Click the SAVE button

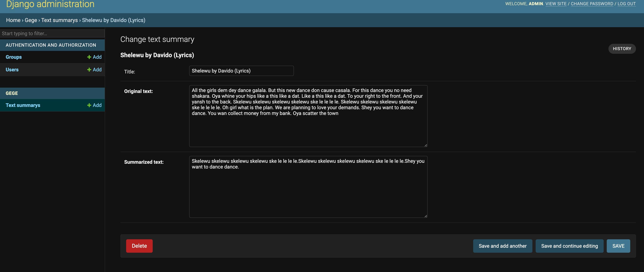[x=618, y=246]
